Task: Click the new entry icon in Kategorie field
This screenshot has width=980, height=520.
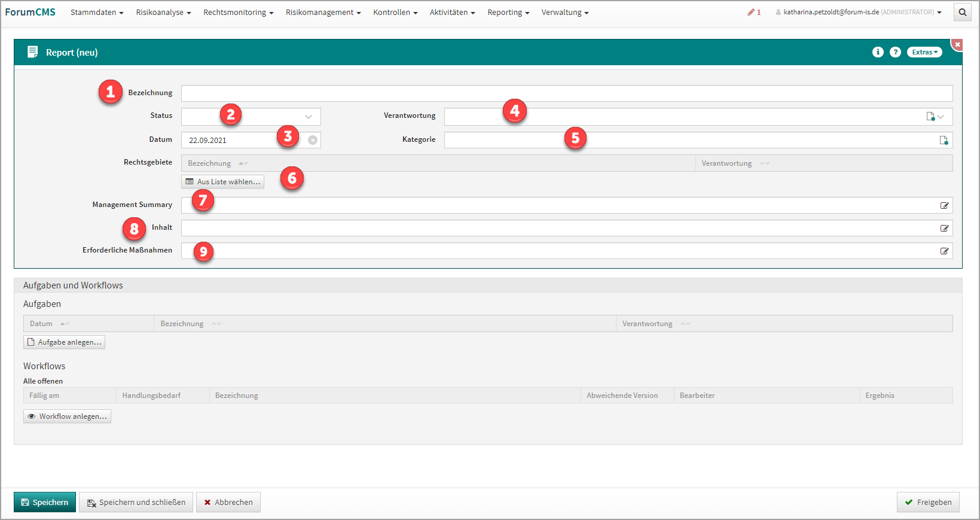Action: (944, 140)
